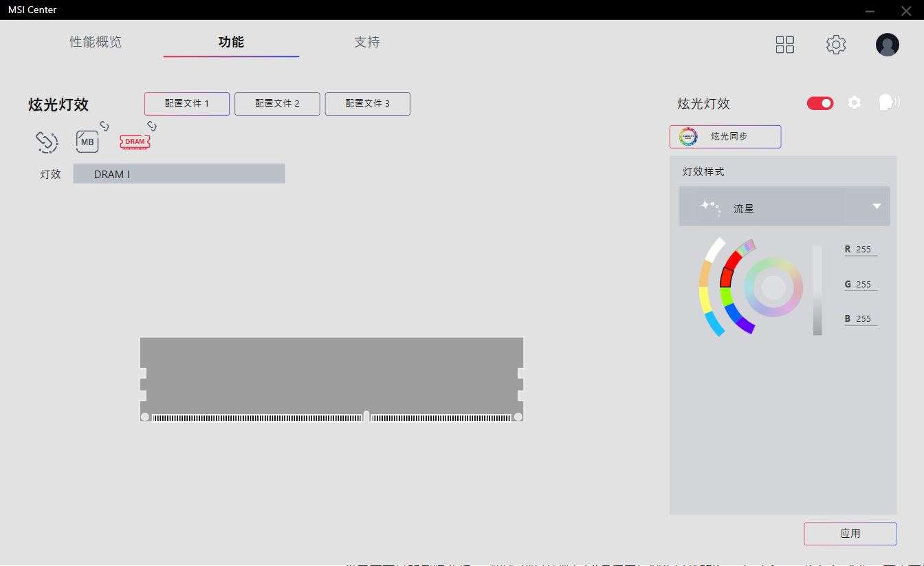Image resolution: width=924 pixels, height=566 pixels.
Task: Select the MB motherboard device icon
Action: 87,142
